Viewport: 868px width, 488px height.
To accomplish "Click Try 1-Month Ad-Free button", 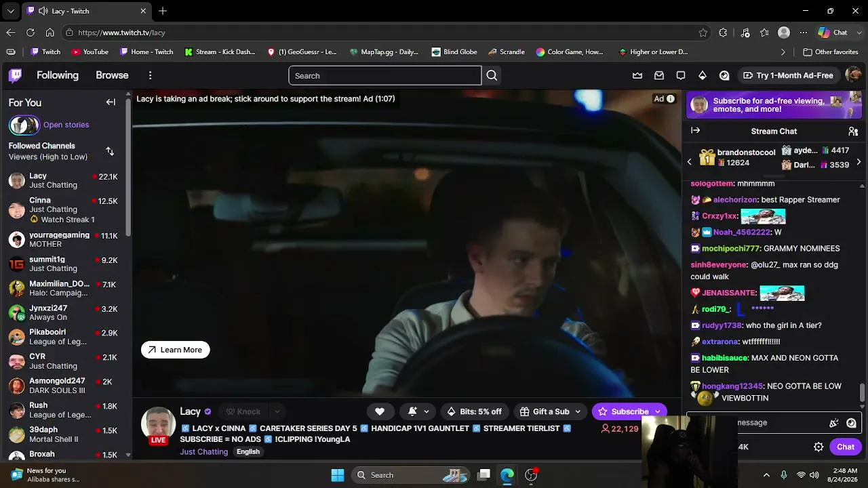I will pos(788,75).
